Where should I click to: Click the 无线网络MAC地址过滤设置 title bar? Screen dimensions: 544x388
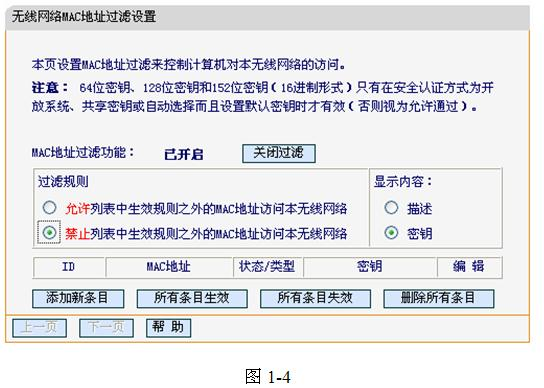tap(267, 17)
